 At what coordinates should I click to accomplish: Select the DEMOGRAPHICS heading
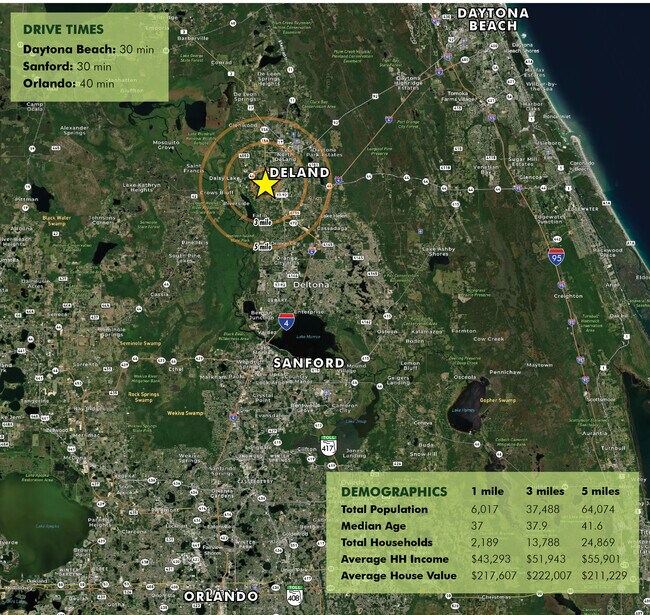(393, 491)
